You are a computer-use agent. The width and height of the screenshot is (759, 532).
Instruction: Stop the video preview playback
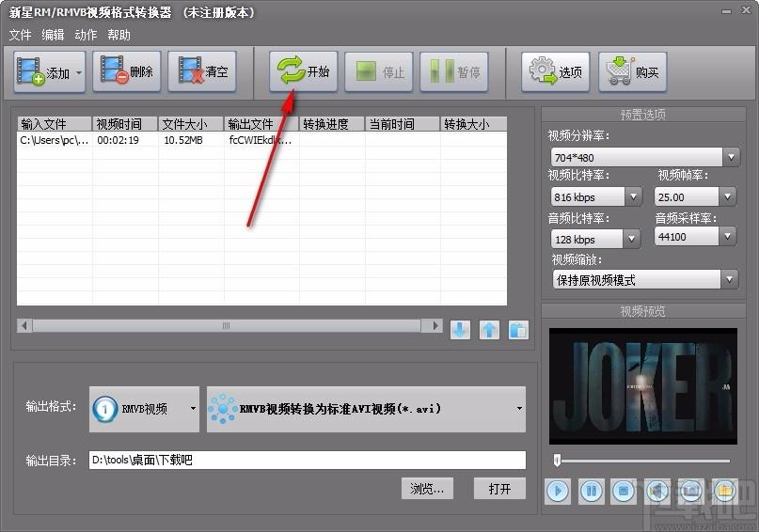pyautogui.click(x=624, y=492)
